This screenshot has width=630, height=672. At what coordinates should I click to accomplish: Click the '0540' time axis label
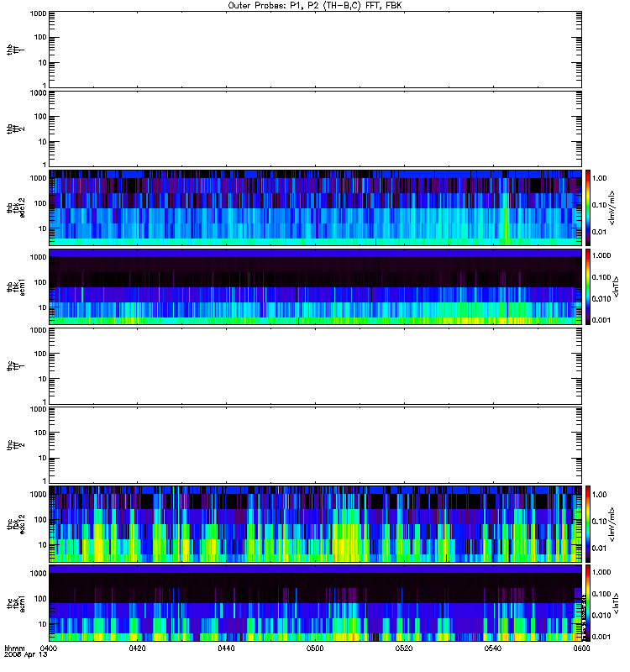coord(493,648)
